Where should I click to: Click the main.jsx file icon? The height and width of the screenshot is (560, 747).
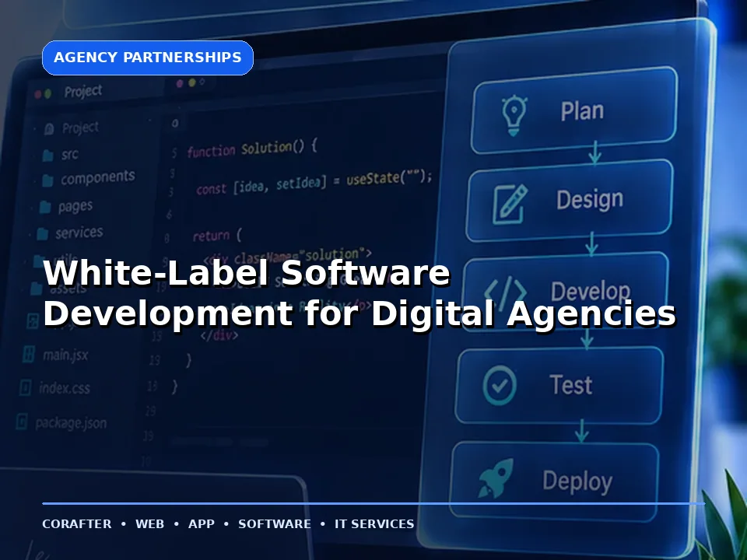coord(29,355)
